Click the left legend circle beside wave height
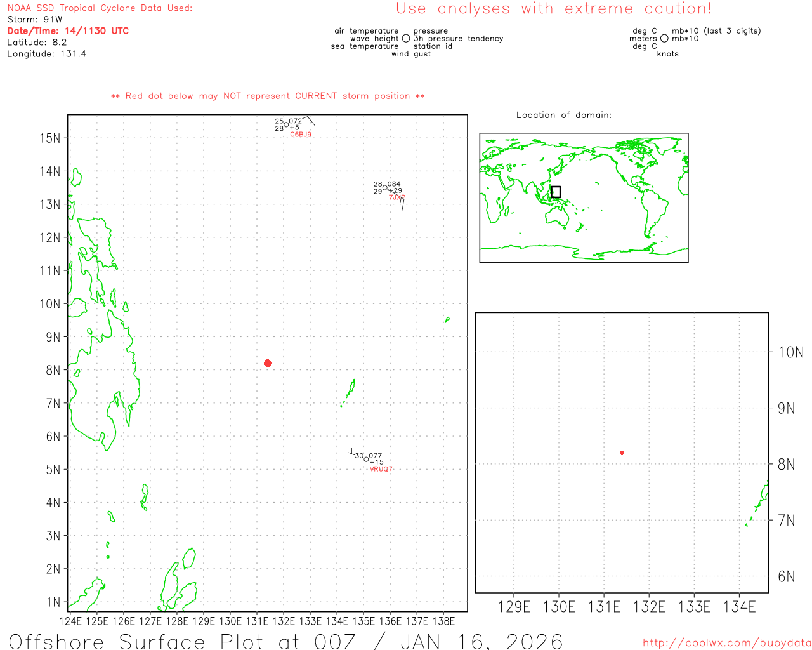This screenshot has width=812, height=650. pyautogui.click(x=406, y=39)
